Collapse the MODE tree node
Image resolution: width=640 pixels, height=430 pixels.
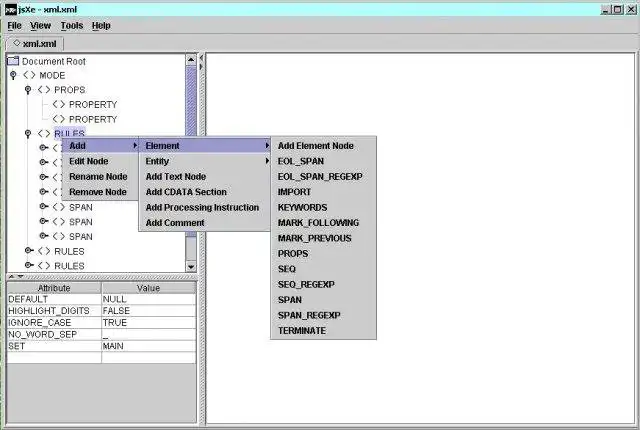(13, 75)
